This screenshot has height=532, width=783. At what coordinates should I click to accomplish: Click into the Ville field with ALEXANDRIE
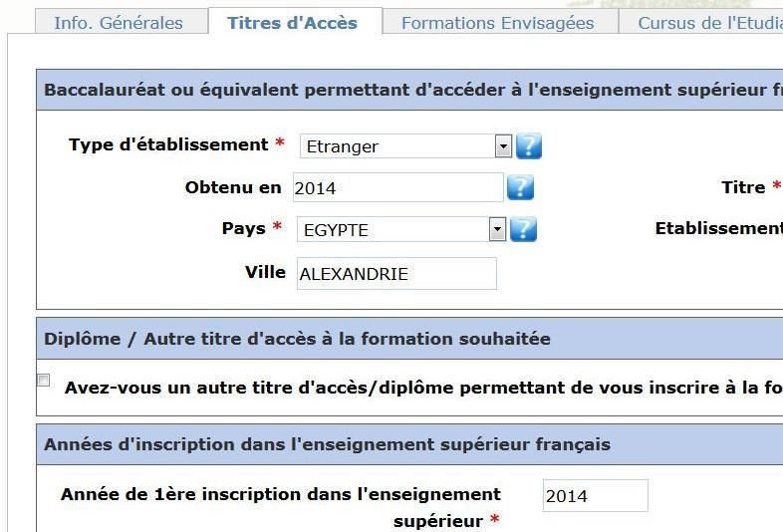pyautogui.click(x=396, y=274)
